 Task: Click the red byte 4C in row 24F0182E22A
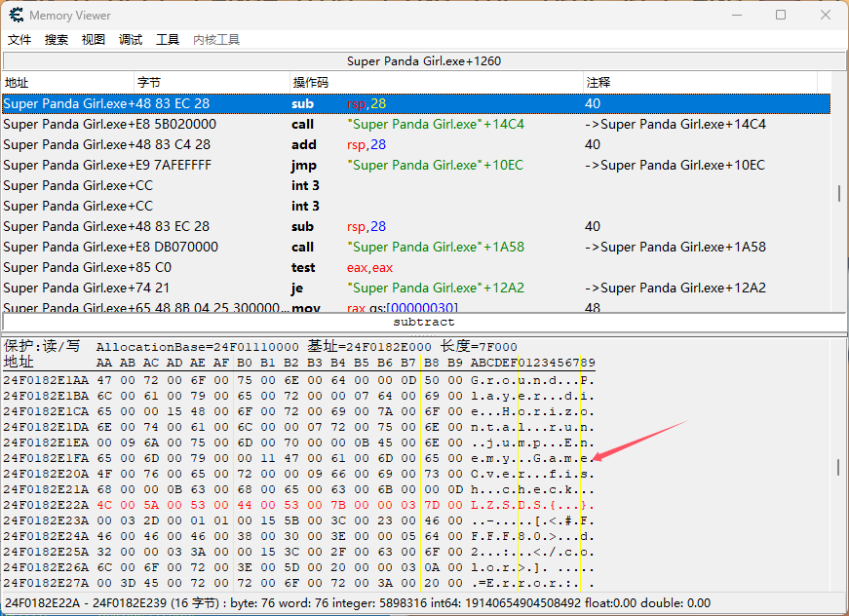point(104,506)
